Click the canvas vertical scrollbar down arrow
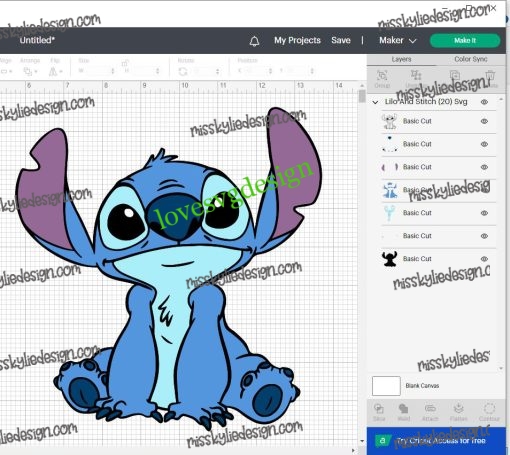This screenshot has width=510, height=455. [362, 441]
